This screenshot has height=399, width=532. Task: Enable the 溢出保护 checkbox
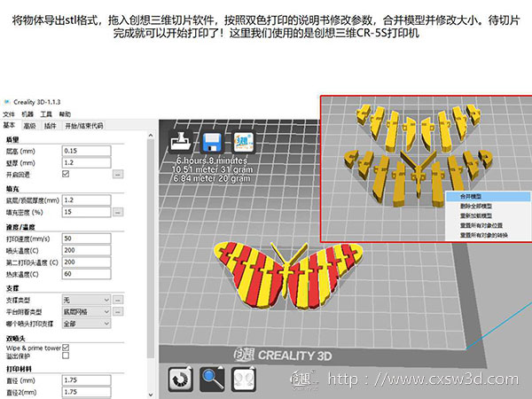(66, 356)
